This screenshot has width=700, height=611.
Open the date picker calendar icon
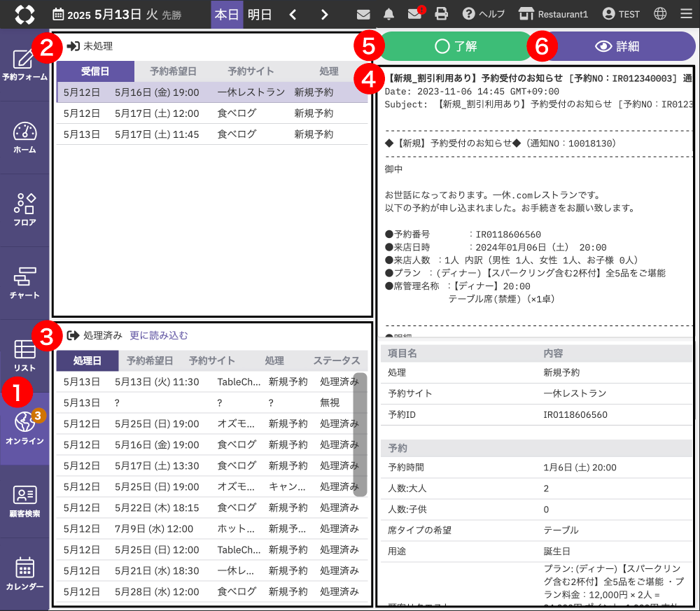coord(58,14)
